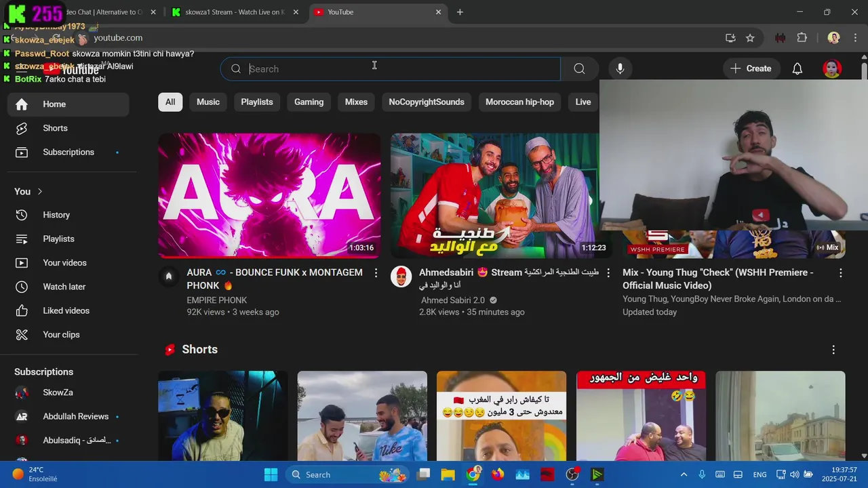Viewport: 868px width, 488px height.
Task: Play the AURA phonk video thumbnail
Action: [269, 195]
